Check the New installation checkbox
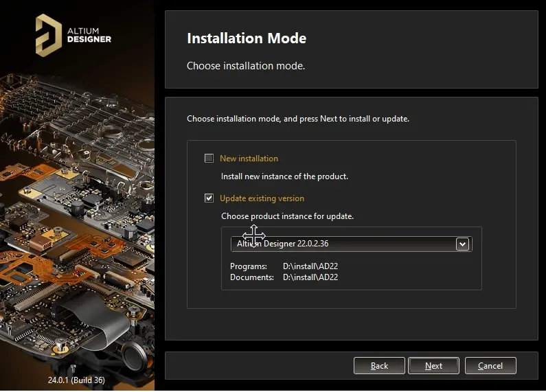The height and width of the screenshot is (392, 546). pyautogui.click(x=209, y=159)
